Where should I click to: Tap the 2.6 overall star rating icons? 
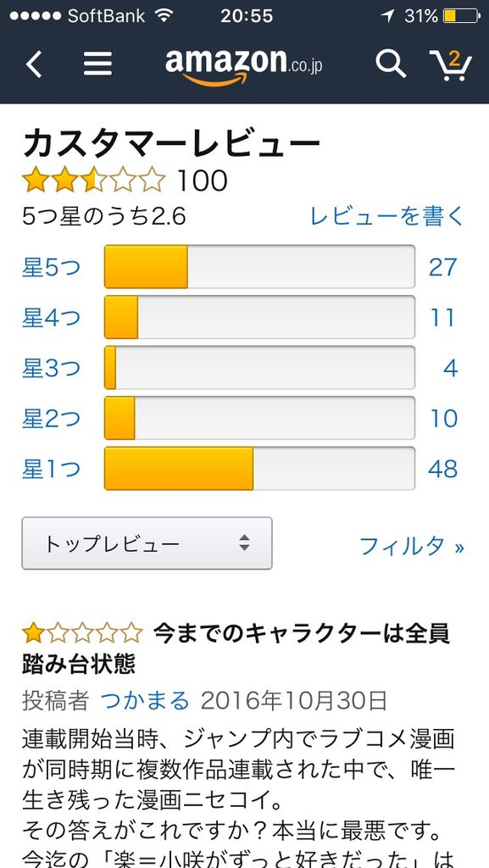93,181
